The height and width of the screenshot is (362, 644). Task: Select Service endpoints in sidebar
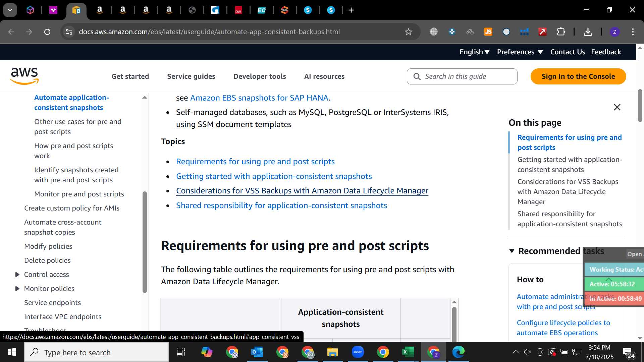52,303
